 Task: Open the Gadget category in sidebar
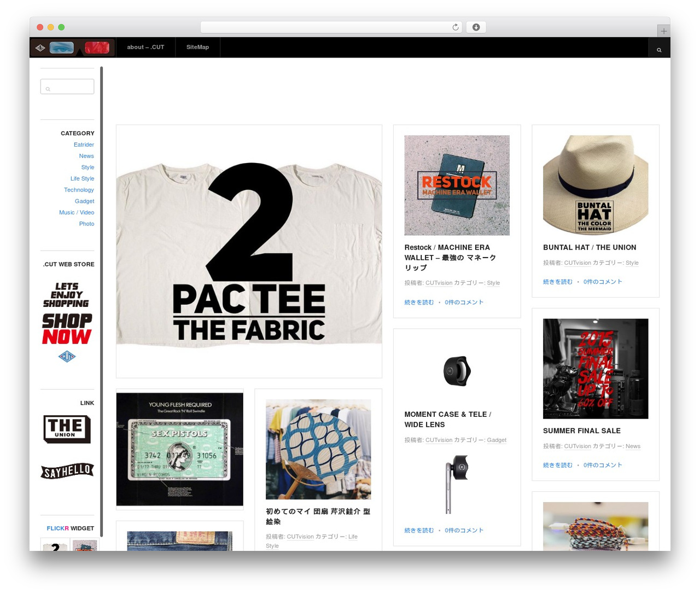[x=84, y=201]
